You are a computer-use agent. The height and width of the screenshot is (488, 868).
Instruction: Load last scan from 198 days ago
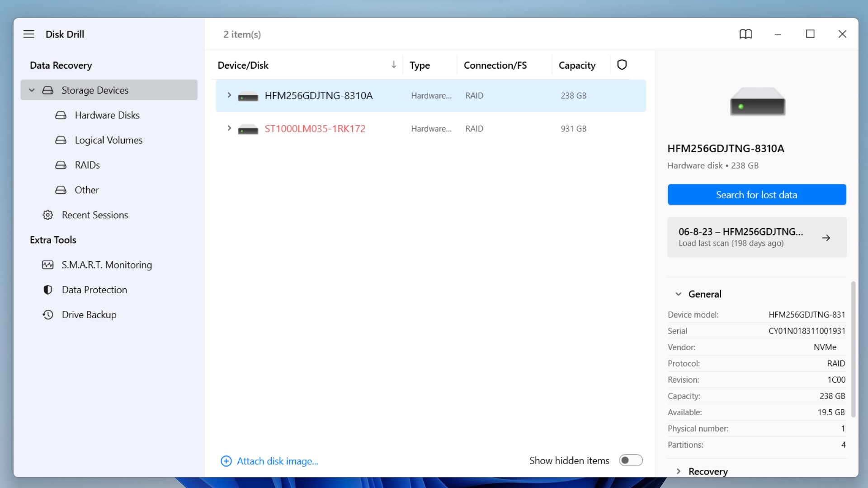756,237
